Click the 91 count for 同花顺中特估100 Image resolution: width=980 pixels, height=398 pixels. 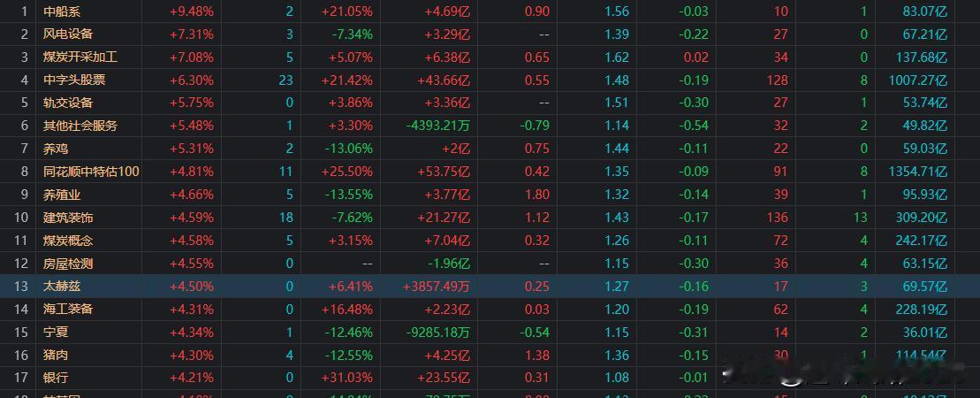click(780, 172)
